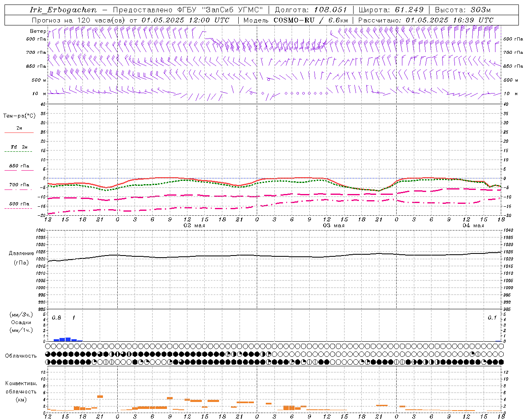This screenshot has height=420, width=525.
Task: Click the 0.1 precipitation value at right
Action: pyautogui.click(x=492, y=318)
